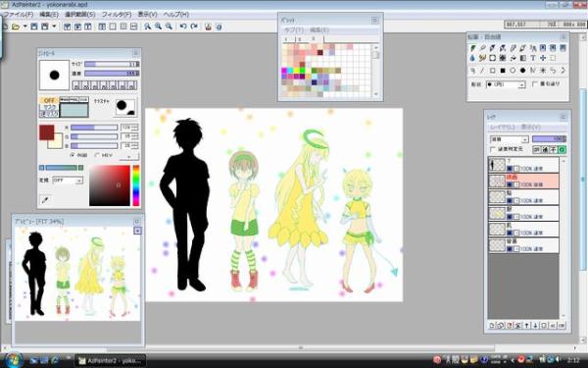This screenshot has height=368, width=588.
Task: Click the save disk icon in toolbar
Action: [x=34, y=26]
